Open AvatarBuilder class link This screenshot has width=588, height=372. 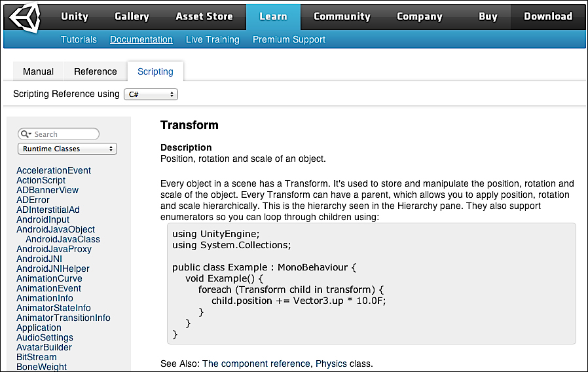click(x=44, y=347)
